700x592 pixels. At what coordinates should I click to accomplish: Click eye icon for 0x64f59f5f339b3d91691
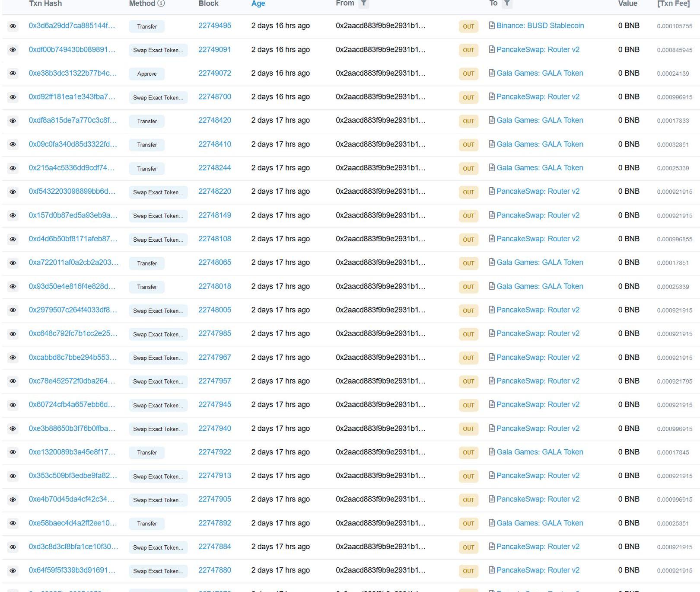tap(13, 571)
